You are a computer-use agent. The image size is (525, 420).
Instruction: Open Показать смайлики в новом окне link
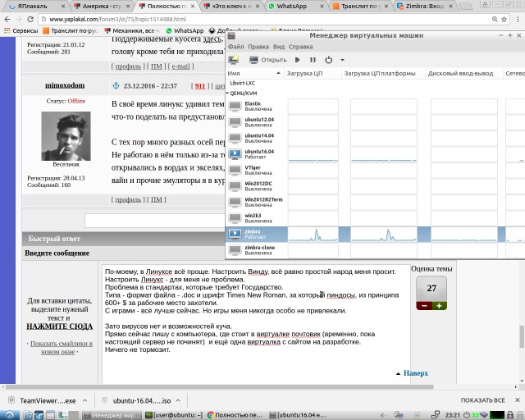pos(61,348)
